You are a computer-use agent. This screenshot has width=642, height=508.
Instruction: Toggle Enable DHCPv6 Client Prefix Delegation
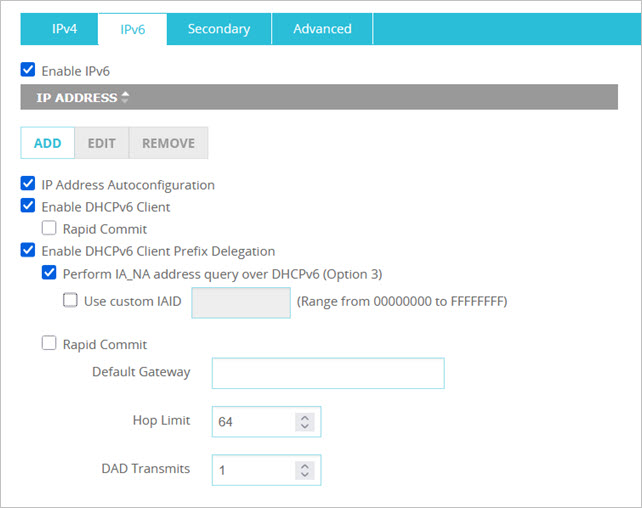pos(28,251)
